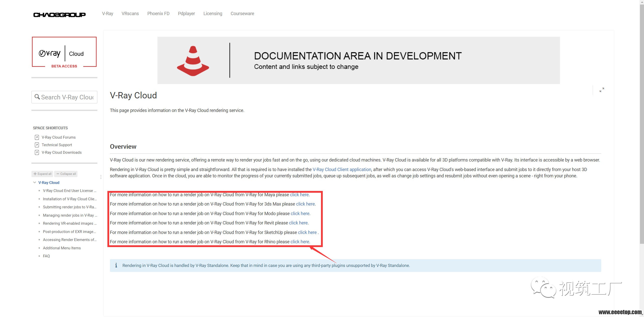Open the Phoenix FD menu item
The width and height of the screenshot is (644, 317).
pos(158,14)
